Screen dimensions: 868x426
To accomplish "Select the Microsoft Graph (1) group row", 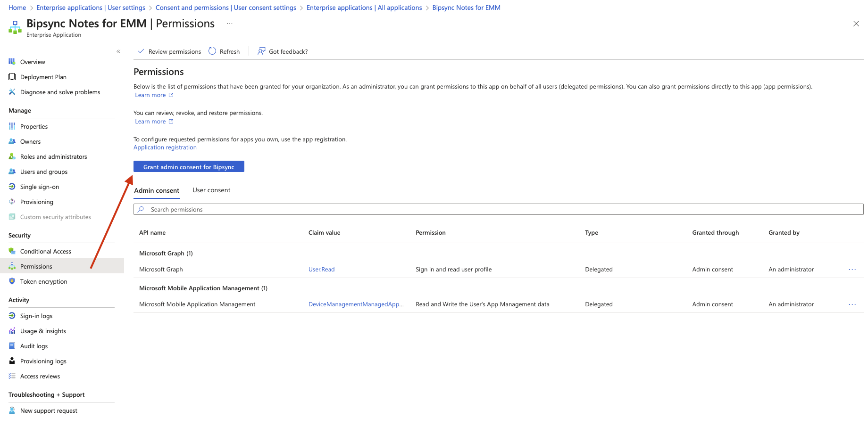I will point(166,254).
